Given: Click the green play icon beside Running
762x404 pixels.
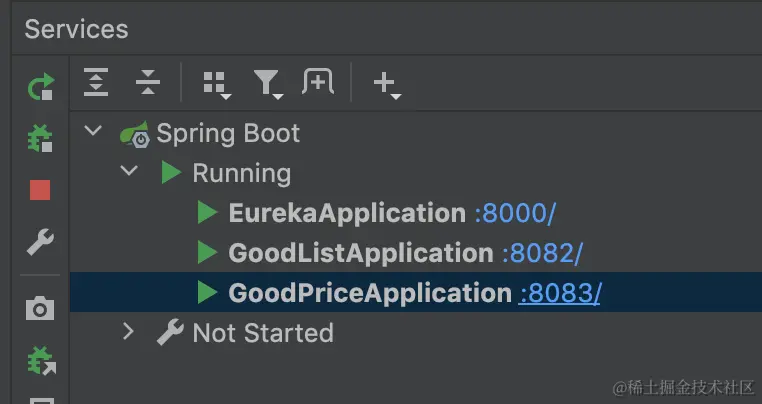Looking at the screenshot, I should point(171,173).
